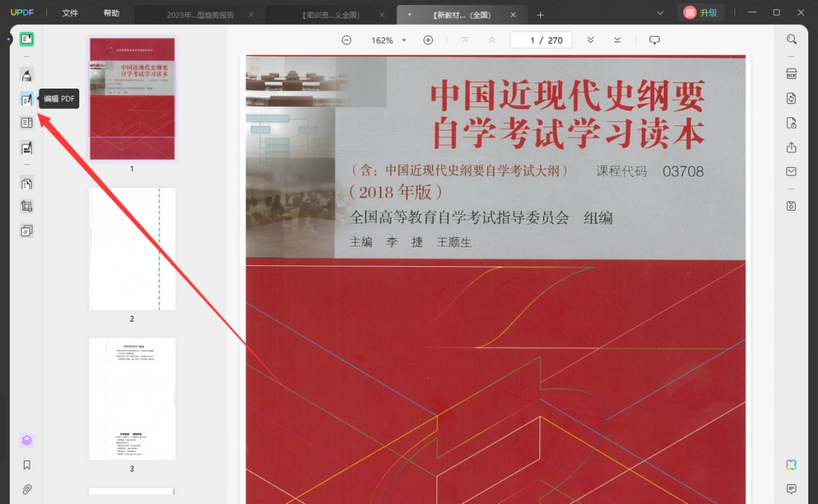Close the 2023年...型趋势报告 tab

251,15
